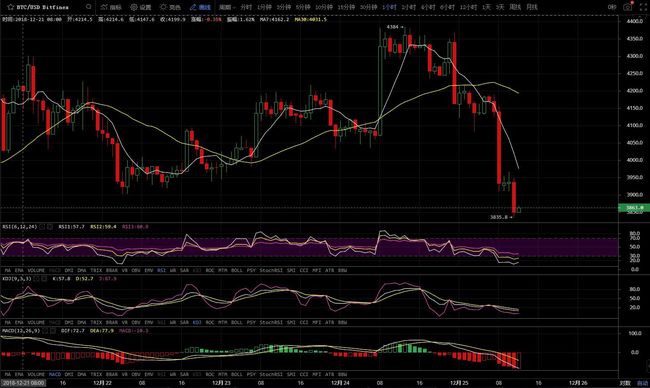
Task: Select the 30分钟 interval
Action: [x=369, y=7]
